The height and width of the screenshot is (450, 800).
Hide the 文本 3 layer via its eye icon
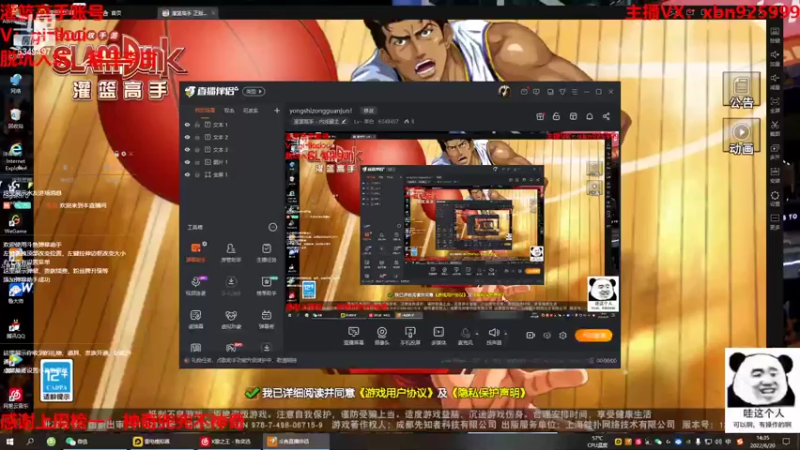coord(187,149)
